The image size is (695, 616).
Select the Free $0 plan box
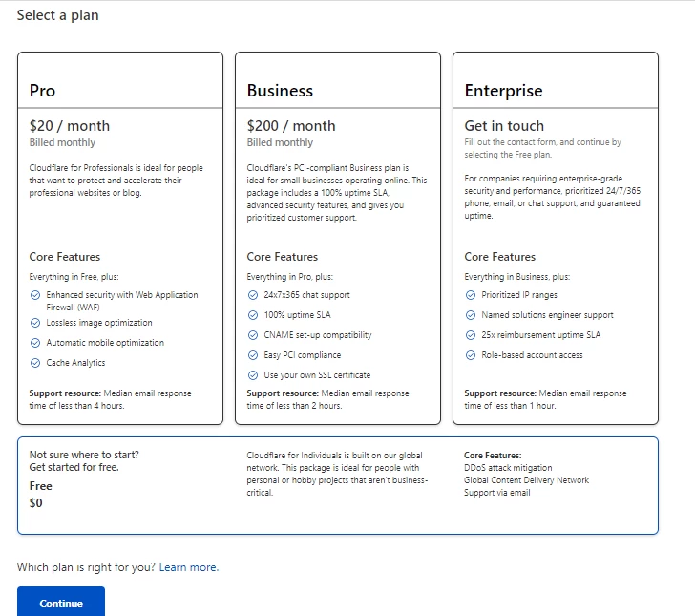tap(338, 485)
